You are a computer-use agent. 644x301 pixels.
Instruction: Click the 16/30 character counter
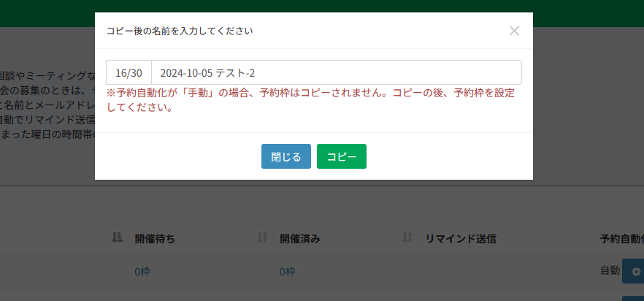click(129, 72)
